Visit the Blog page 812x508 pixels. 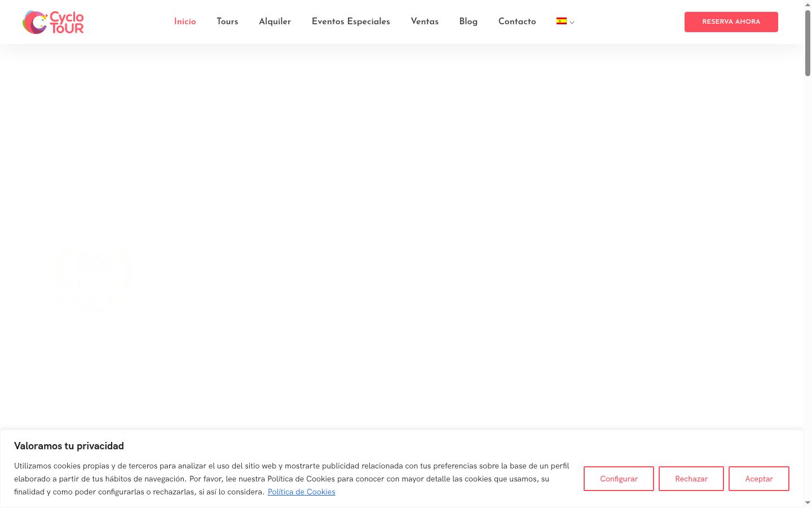click(468, 21)
